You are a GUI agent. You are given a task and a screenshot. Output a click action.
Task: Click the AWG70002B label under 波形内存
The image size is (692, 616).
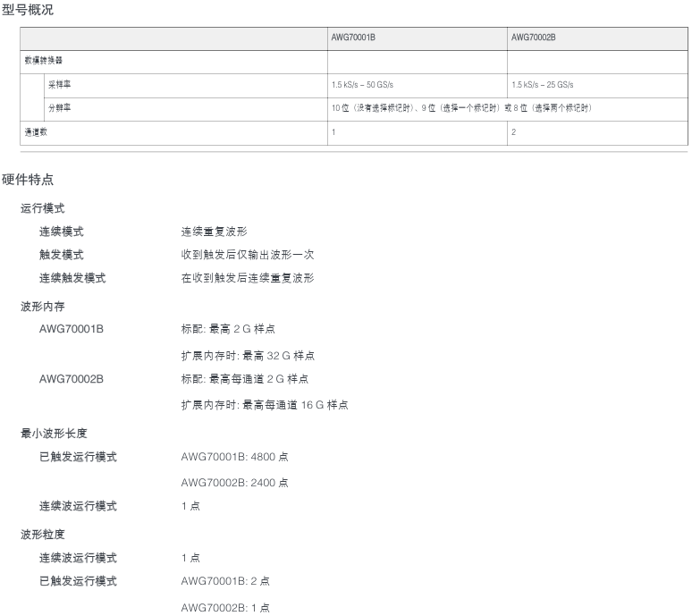tap(72, 379)
